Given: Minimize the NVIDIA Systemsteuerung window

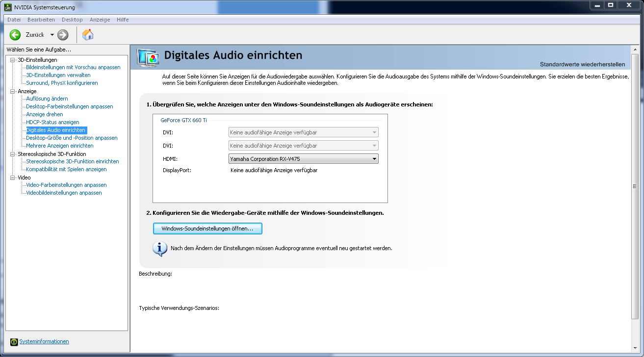Looking at the screenshot, I should pyautogui.click(x=597, y=5).
